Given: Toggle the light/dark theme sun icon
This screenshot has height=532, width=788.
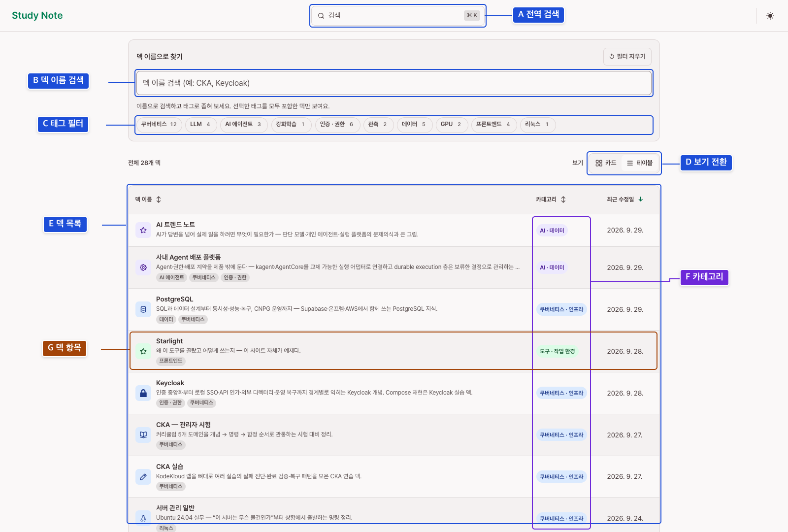Looking at the screenshot, I should (770, 16).
